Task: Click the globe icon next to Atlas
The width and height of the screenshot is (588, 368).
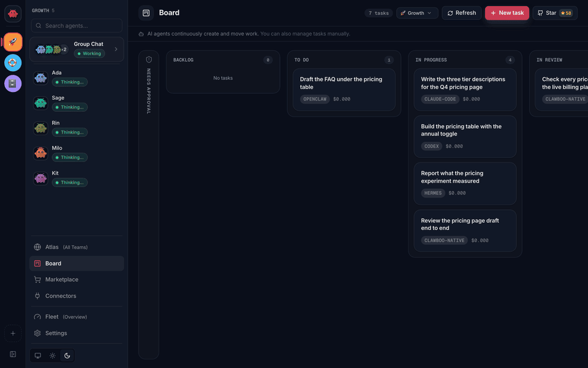Action: (x=37, y=247)
